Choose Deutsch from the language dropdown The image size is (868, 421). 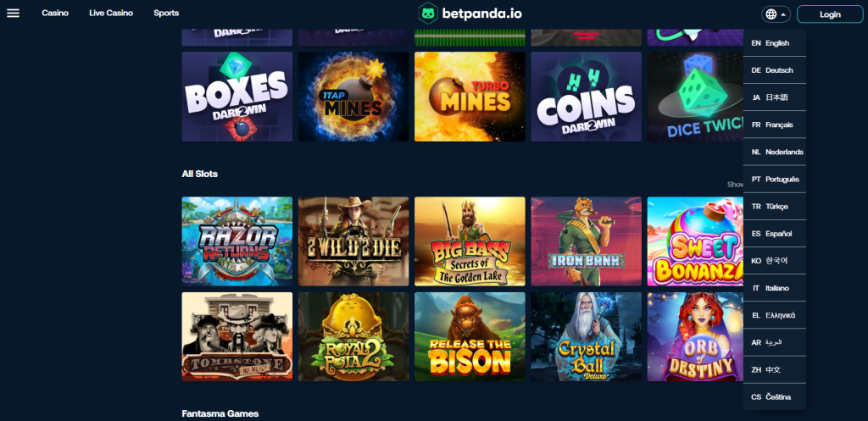click(x=775, y=70)
